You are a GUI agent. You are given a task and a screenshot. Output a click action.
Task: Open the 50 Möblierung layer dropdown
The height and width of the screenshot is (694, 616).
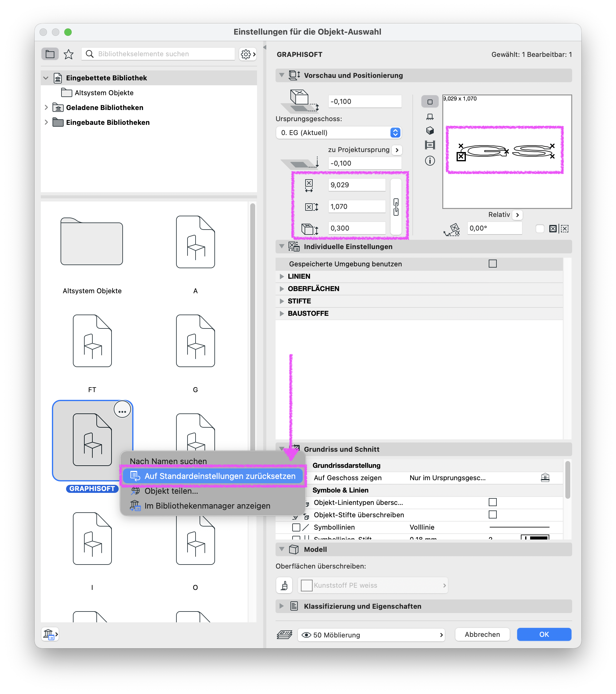click(372, 635)
